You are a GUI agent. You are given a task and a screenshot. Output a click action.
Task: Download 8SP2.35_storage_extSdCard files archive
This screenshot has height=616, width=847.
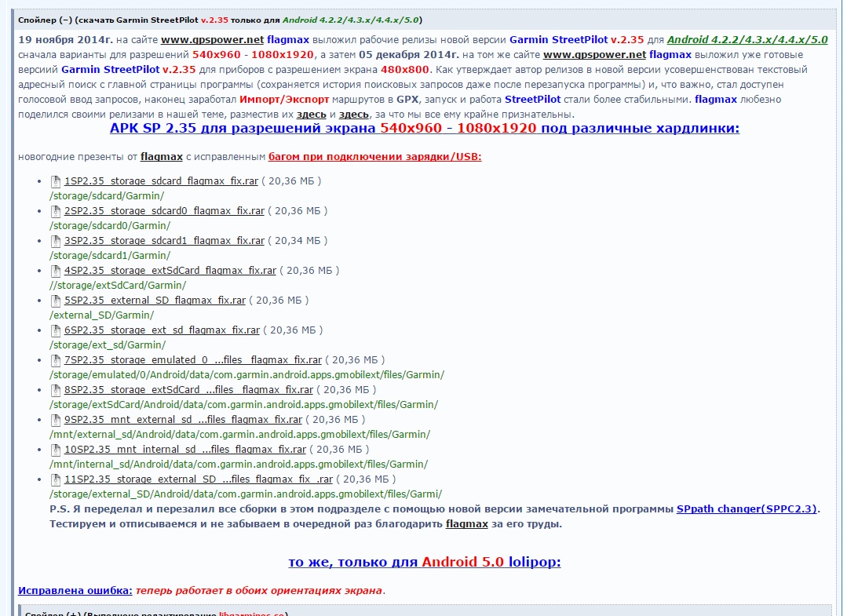(x=188, y=389)
